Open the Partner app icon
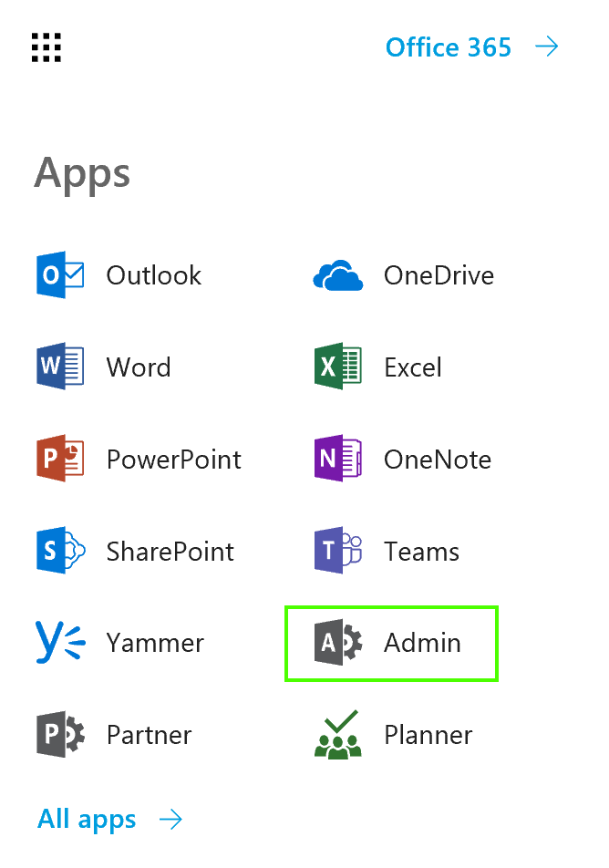 (60, 734)
